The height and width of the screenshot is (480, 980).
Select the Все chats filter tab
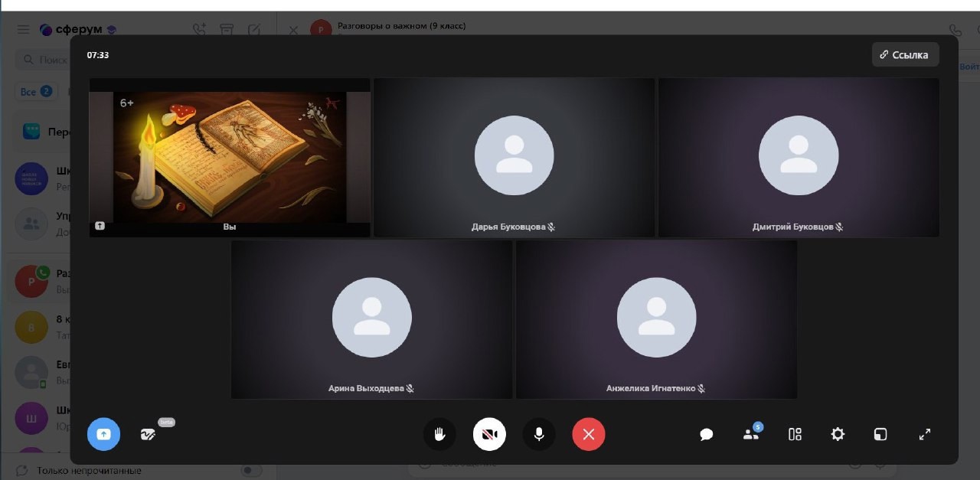pos(36,92)
